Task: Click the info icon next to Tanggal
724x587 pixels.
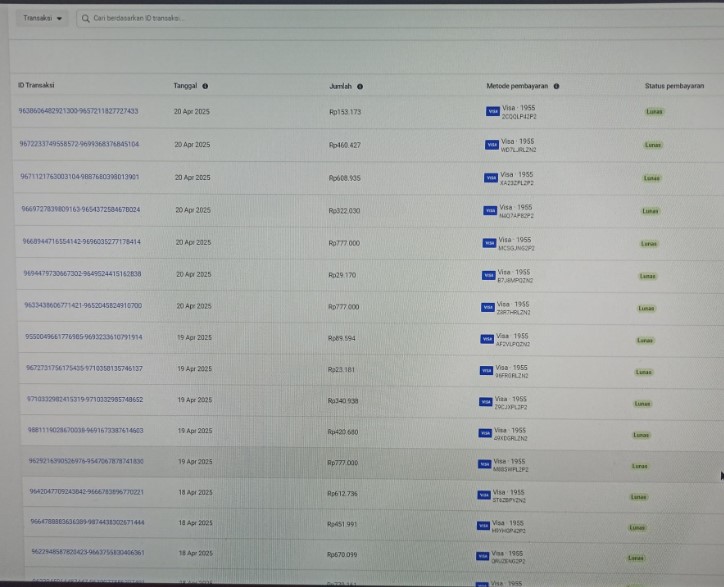Action: click(205, 86)
